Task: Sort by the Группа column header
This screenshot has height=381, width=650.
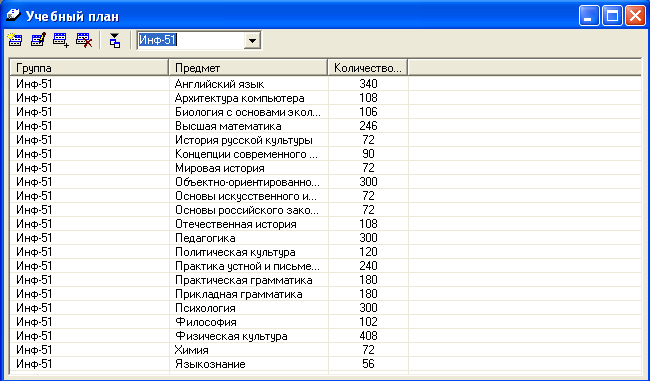Action: tap(89, 68)
